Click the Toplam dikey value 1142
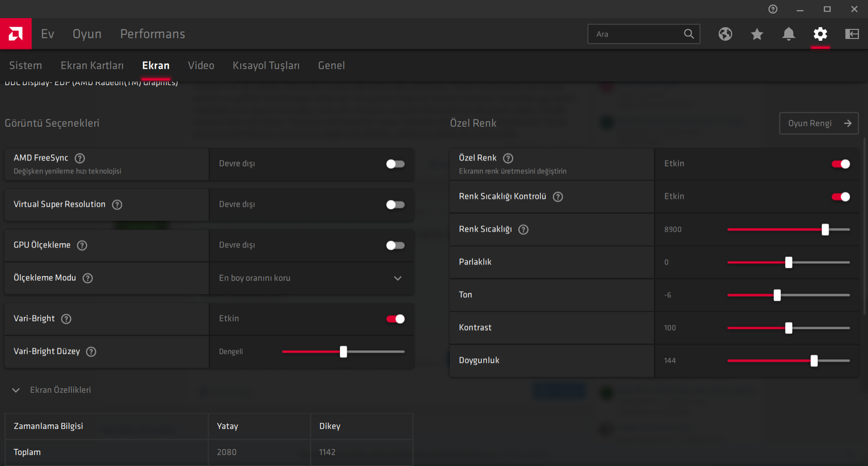Viewport: 868px width, 466px height. [327, 452]
